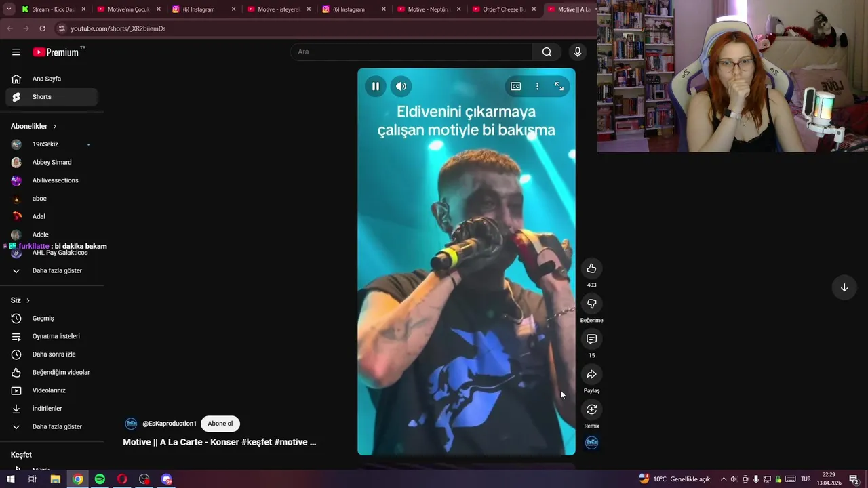Viewport: 868px width, 488px height.
Task: Click the Short title Motive A La Carte
Action: (219, 442)
